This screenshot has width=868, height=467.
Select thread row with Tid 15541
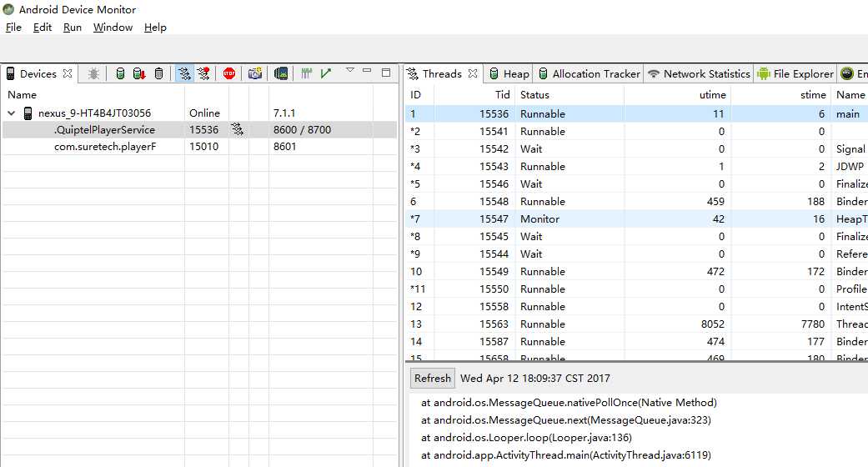pyautogui.click(x=636, y=131)
